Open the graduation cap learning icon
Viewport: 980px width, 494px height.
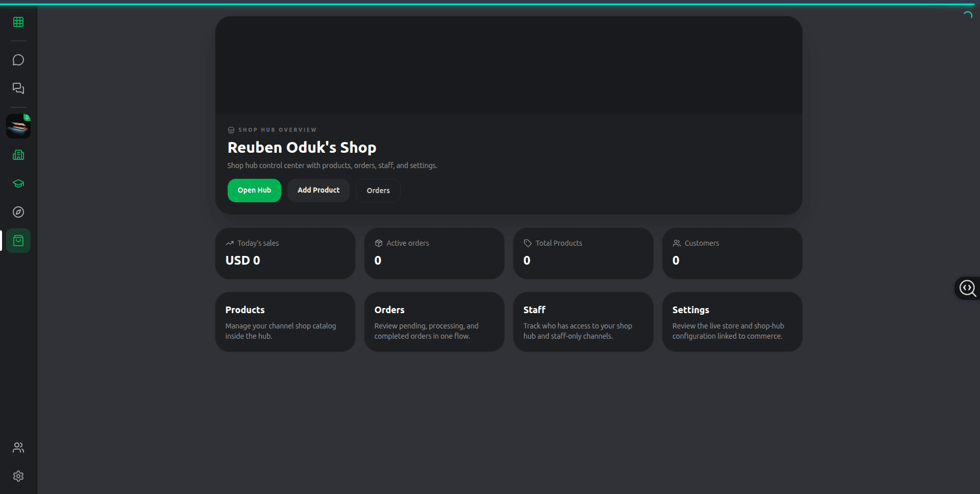pos(18,183)
